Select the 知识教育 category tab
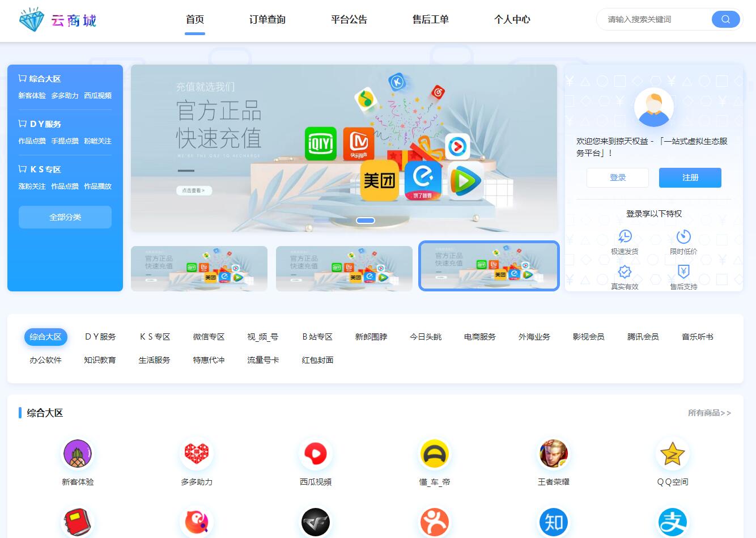This screenshot has height=538, width=756. (x=100, y=360)
